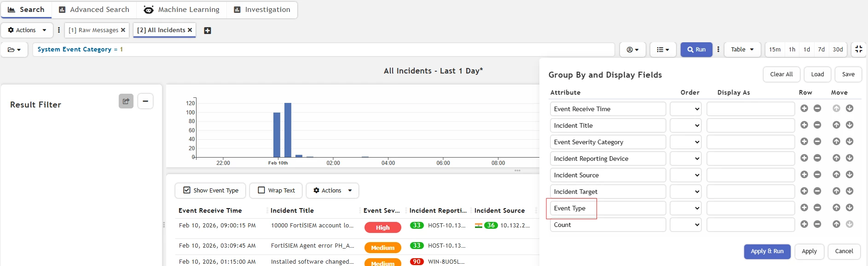Open Order dropdown for Event Type

[685, 208]
